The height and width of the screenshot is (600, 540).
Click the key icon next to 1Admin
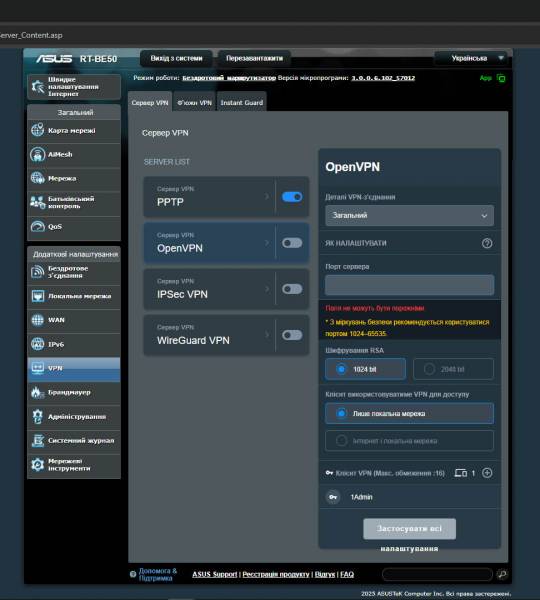(x=333, y=497)
